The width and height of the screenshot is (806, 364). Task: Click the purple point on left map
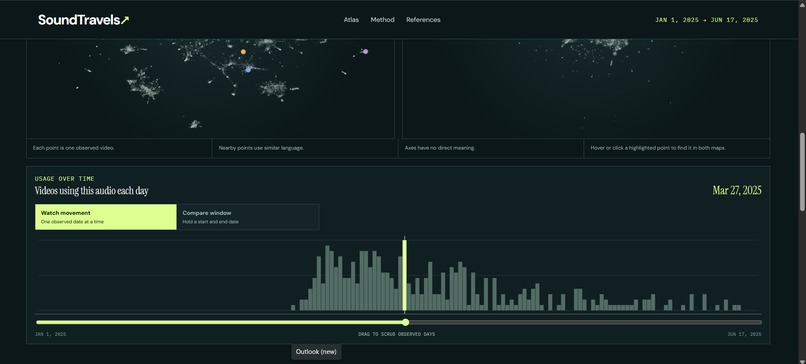[365, 51]
